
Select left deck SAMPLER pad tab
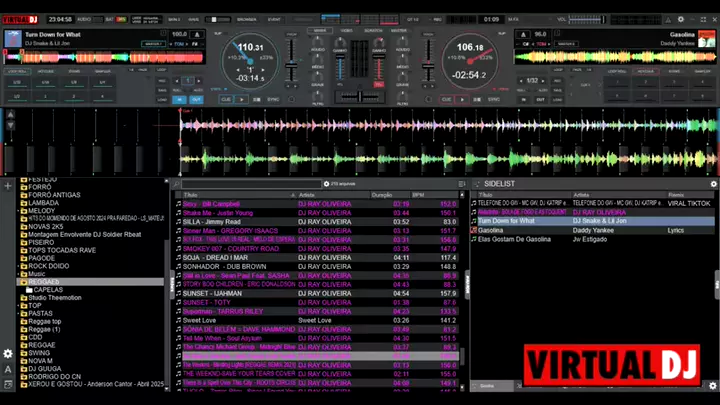102,72
